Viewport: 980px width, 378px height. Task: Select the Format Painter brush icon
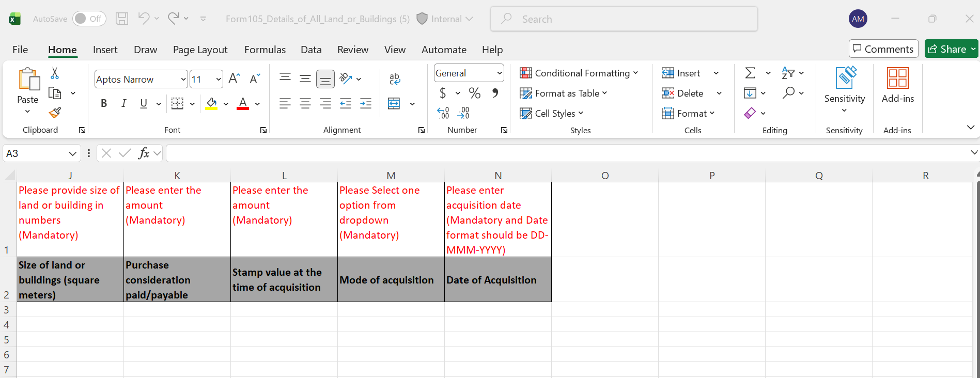coord(55,113)
